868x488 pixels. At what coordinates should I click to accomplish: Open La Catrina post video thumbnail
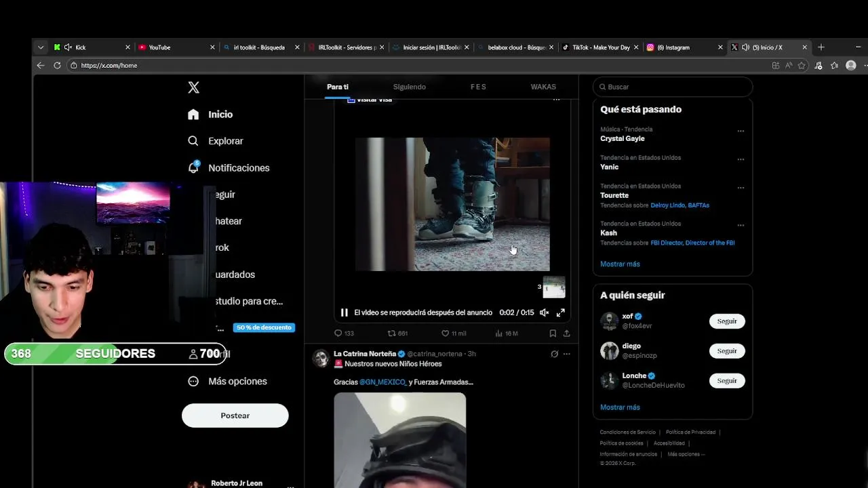click(400, 440)
